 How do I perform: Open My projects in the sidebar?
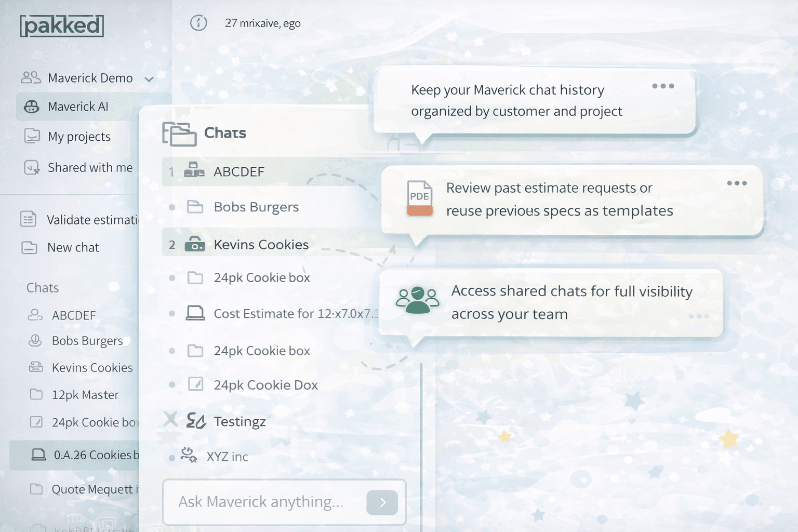click(x=79, y=137)
